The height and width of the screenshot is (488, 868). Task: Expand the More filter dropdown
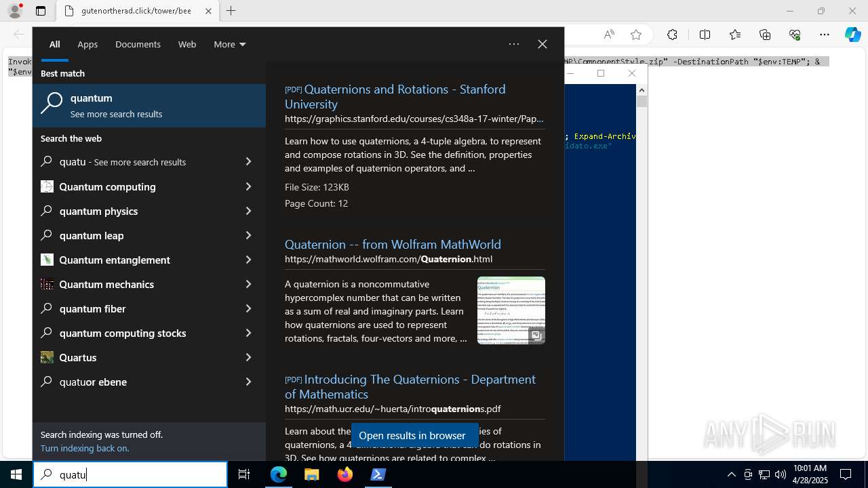(x=230, y=44)
